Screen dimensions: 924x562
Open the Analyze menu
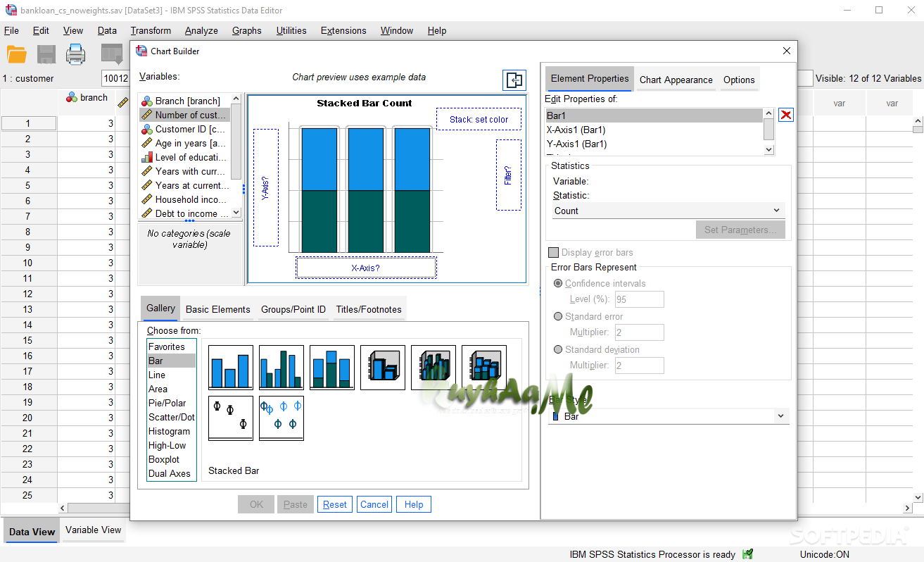tap(201, 30)
